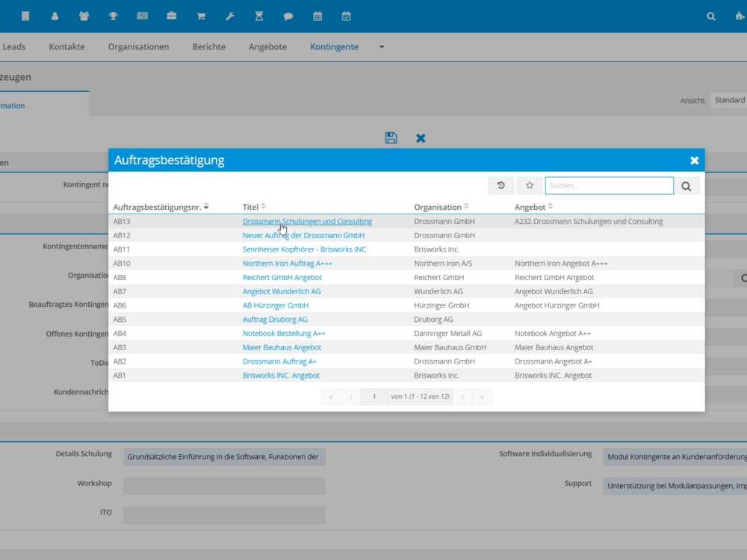The height and width of the screenshot is (560, 747).
Task: Open Sennheiser Kopfhörer - Brisworks INC. entry
Action: [305, 249]
